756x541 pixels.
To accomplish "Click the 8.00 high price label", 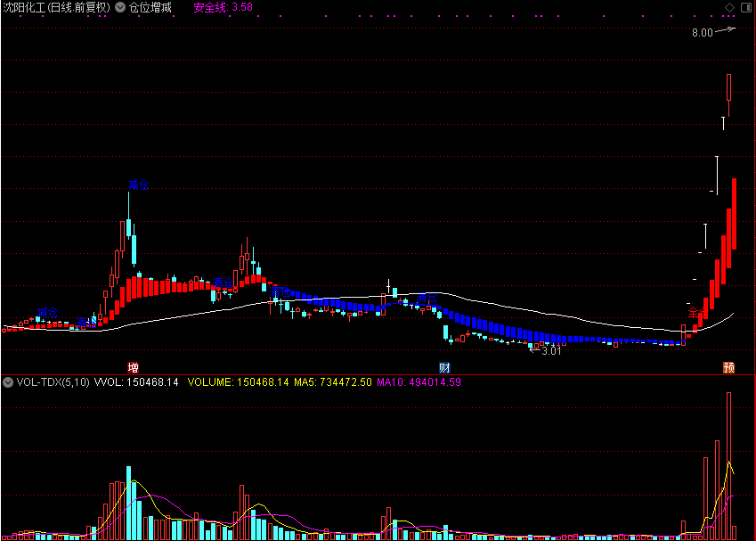I will [x=702, y=33].
